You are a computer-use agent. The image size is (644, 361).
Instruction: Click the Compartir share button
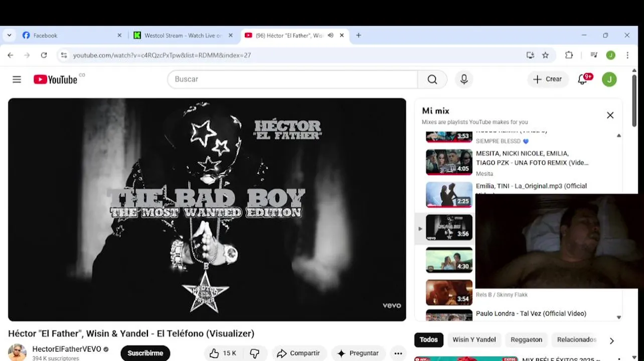click(x=299, y=353)
